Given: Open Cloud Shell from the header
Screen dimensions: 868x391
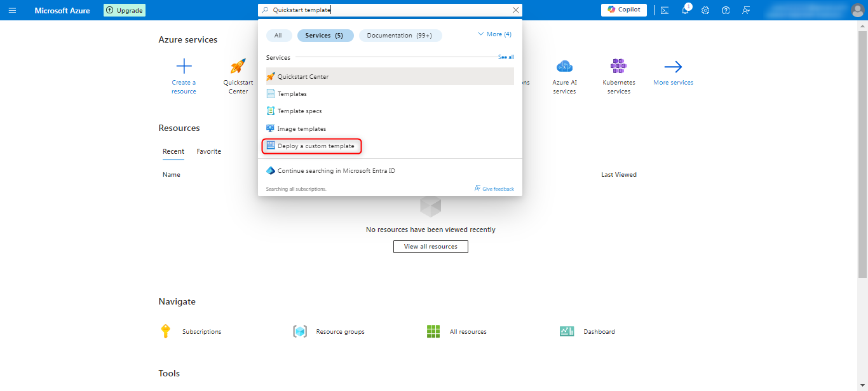Looking at the screenshot, I should coord(665,10).
